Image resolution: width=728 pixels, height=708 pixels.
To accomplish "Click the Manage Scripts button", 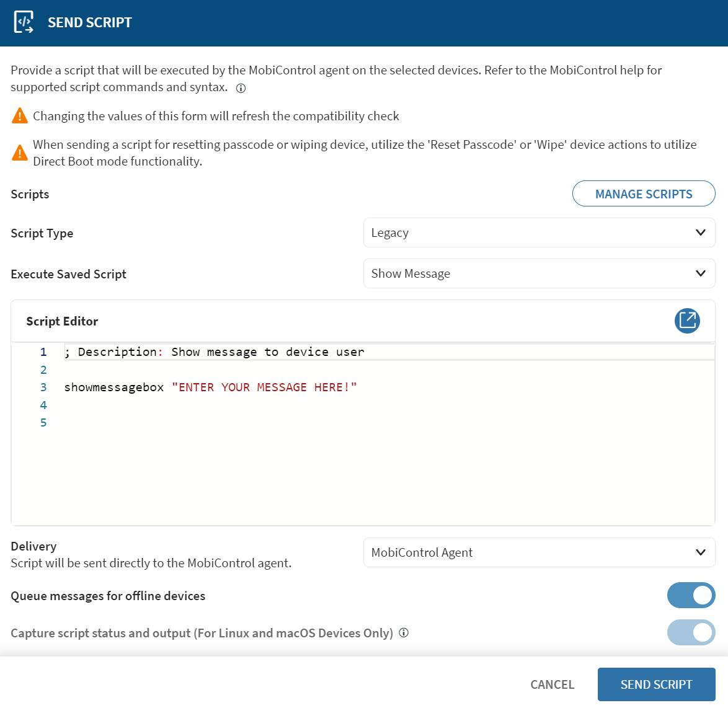I will tap(643, 194).
